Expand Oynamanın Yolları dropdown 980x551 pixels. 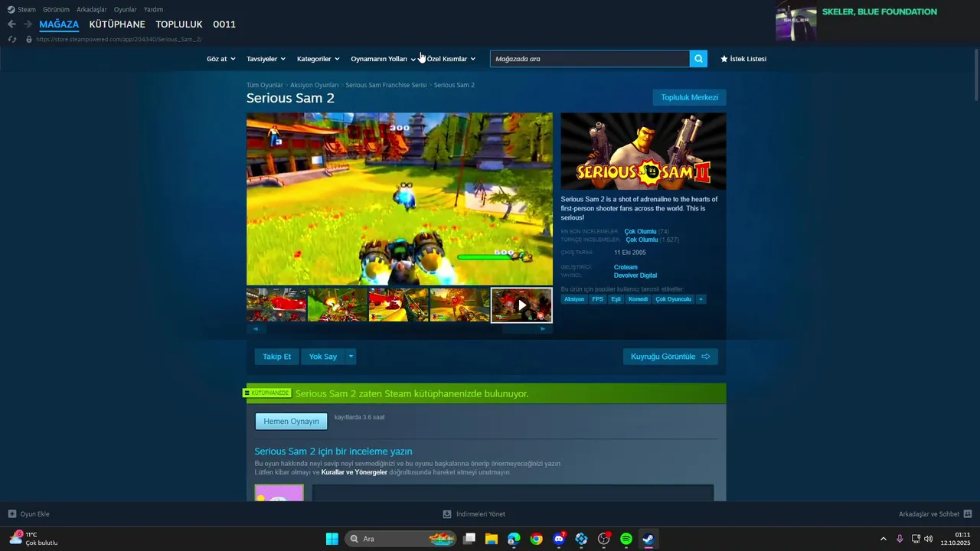coord(383,59)
